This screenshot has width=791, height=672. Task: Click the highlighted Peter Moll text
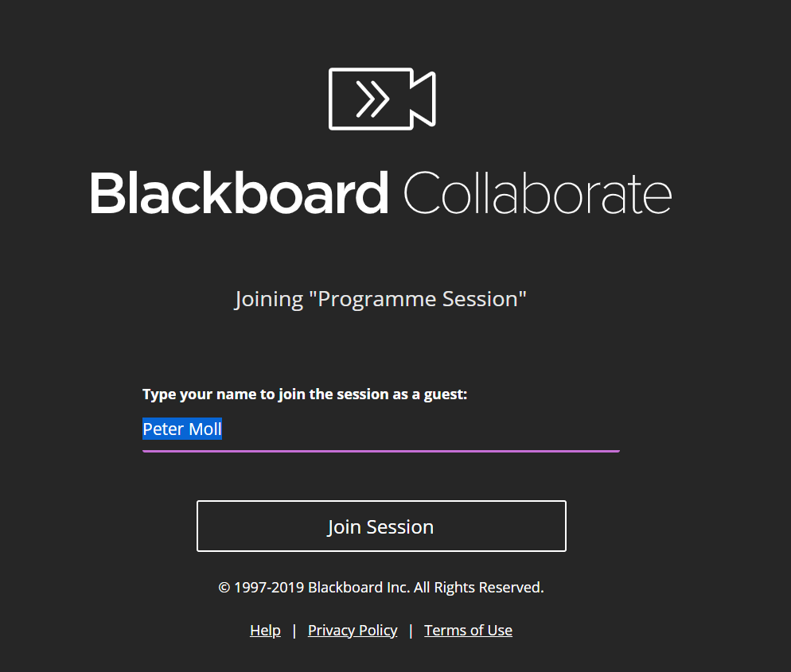[x=182, y=429]
